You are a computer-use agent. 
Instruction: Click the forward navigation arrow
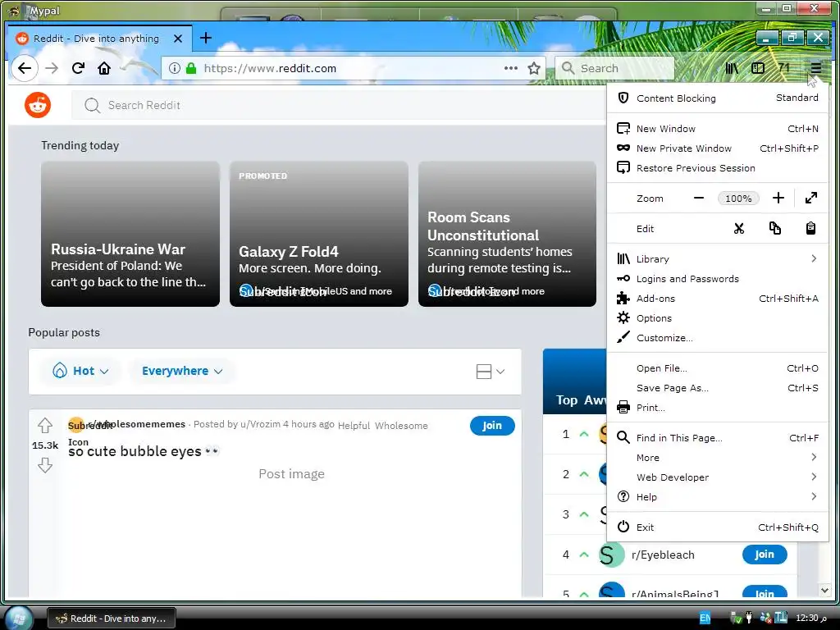pyautogui.click(x=52, y=68)
